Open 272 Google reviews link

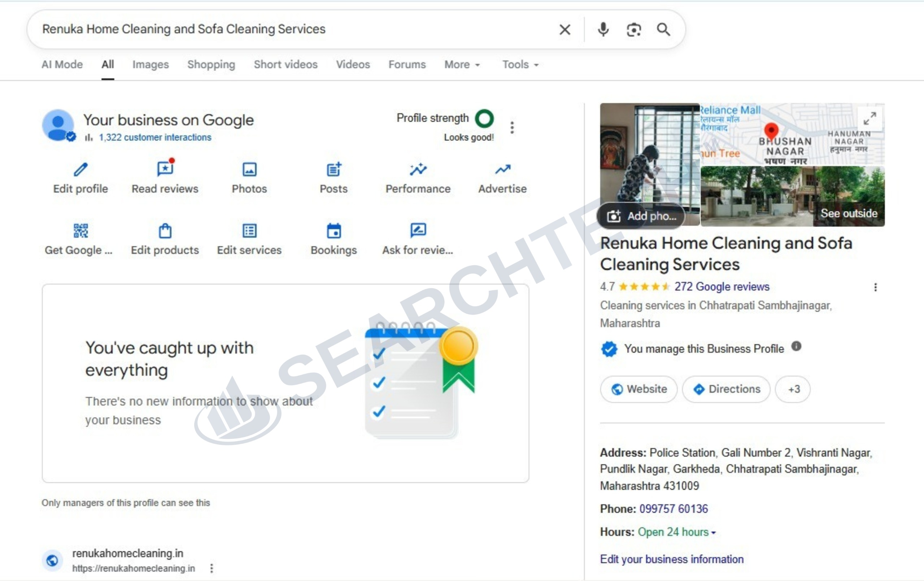point(722,287)
